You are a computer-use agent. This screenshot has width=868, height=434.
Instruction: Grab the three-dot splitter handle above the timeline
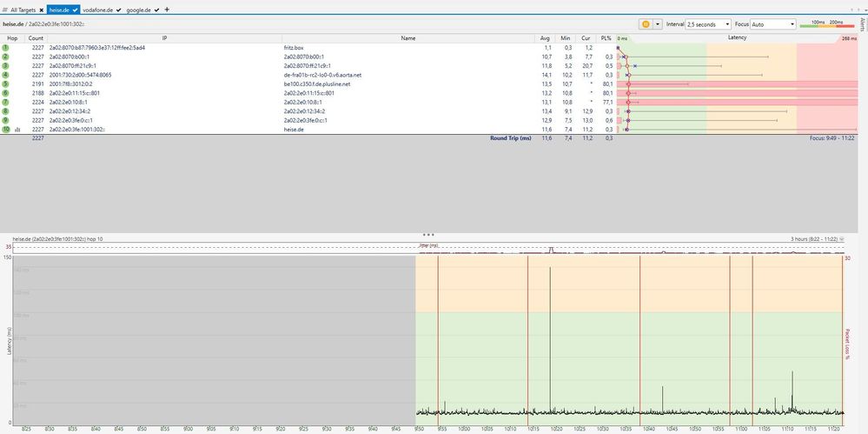[428, 235]
